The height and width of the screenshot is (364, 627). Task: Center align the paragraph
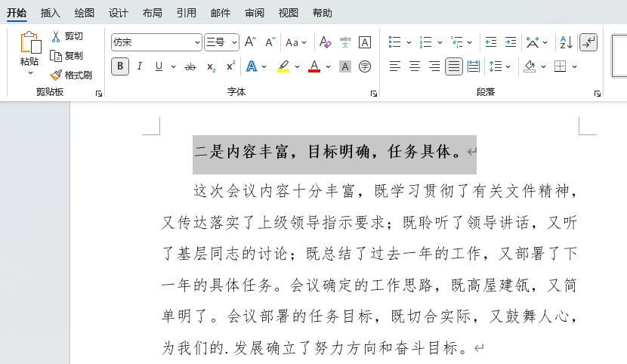click(x=415, y=66)
